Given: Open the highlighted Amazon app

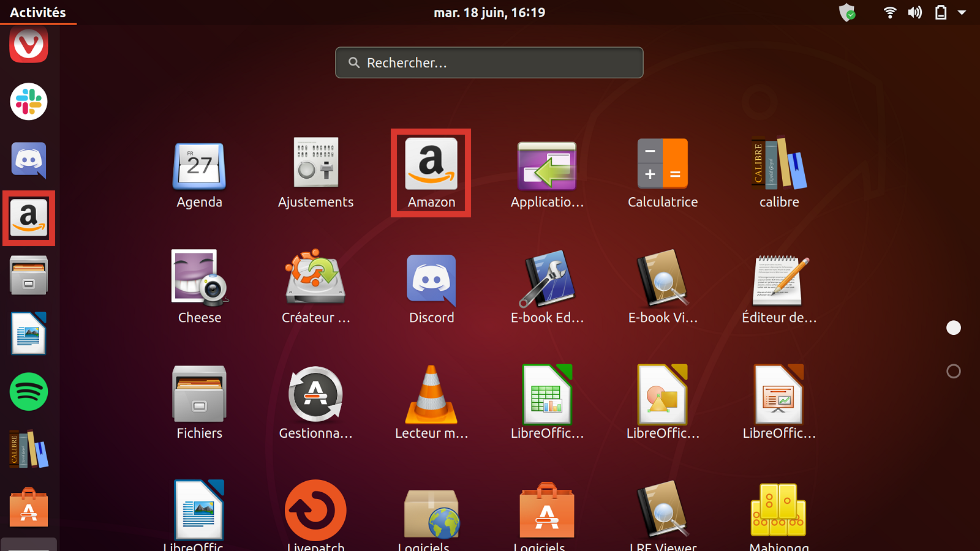Looking at the screenshot, I should coord(431,165).
